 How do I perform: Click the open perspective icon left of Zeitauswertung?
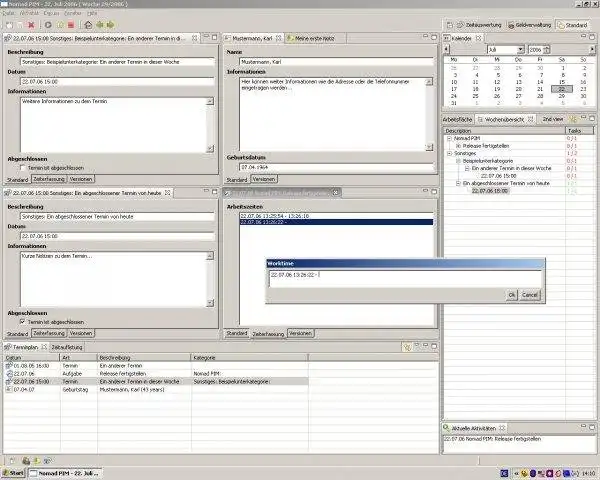tap(450, 25)
